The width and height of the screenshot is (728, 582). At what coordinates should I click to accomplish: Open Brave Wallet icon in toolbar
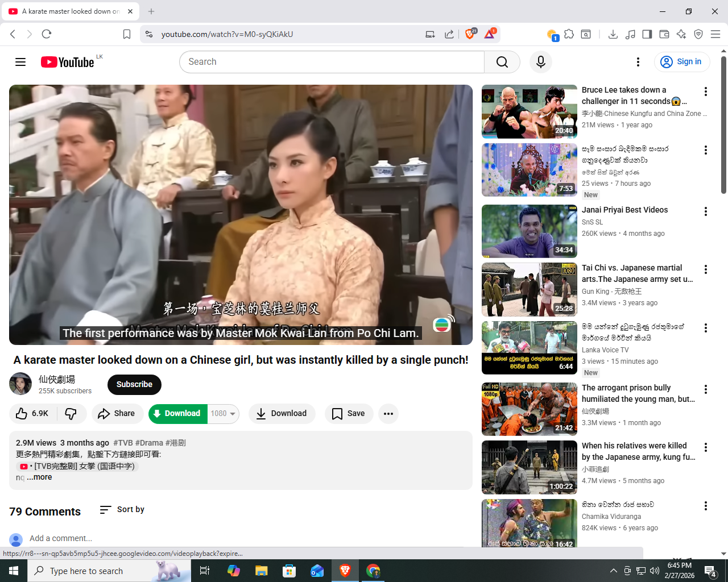tap(664, 34)
